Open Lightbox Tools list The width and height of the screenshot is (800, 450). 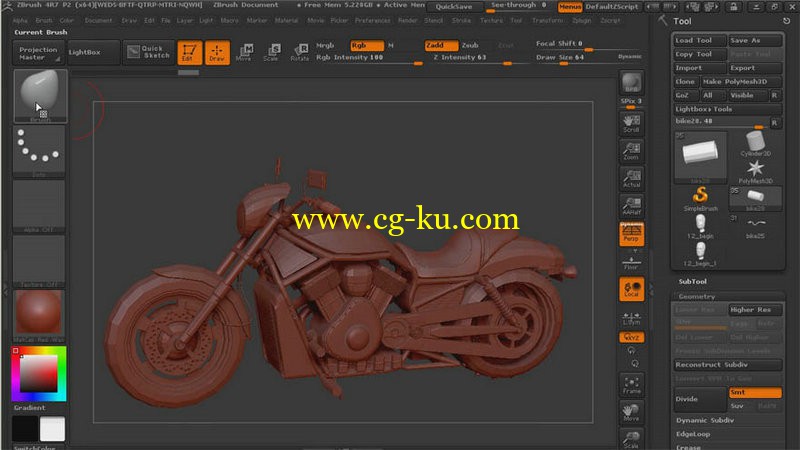[727, 109]
